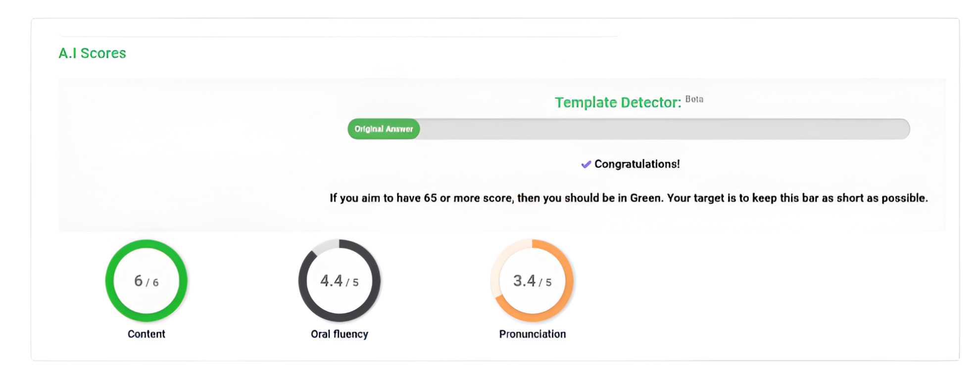Click the Template Detector title

618,103
